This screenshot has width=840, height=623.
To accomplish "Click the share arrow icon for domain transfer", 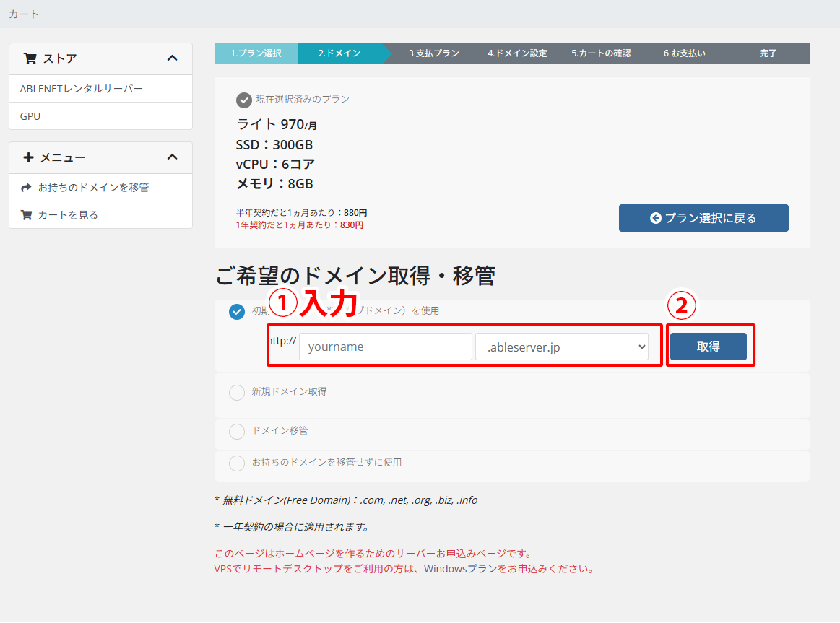I will coord(27,188).
